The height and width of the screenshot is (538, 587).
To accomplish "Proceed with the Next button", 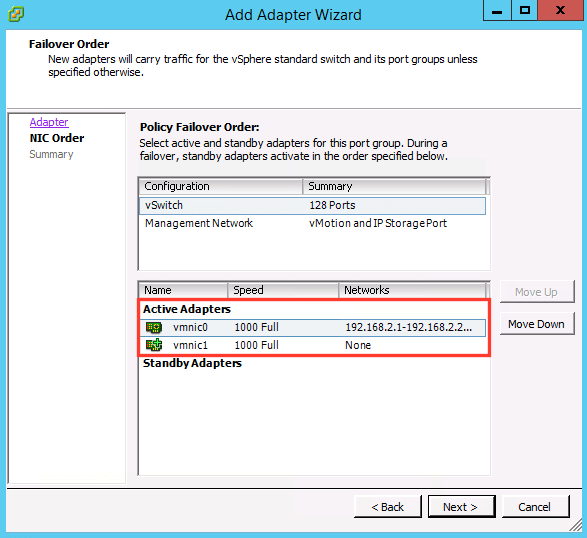I will 461,507.
